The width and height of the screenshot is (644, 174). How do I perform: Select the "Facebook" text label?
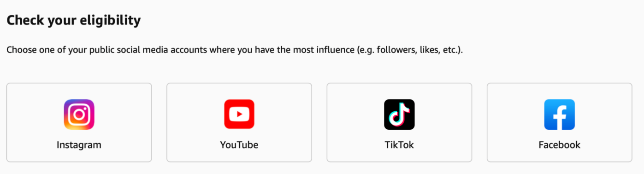[559, 145]
